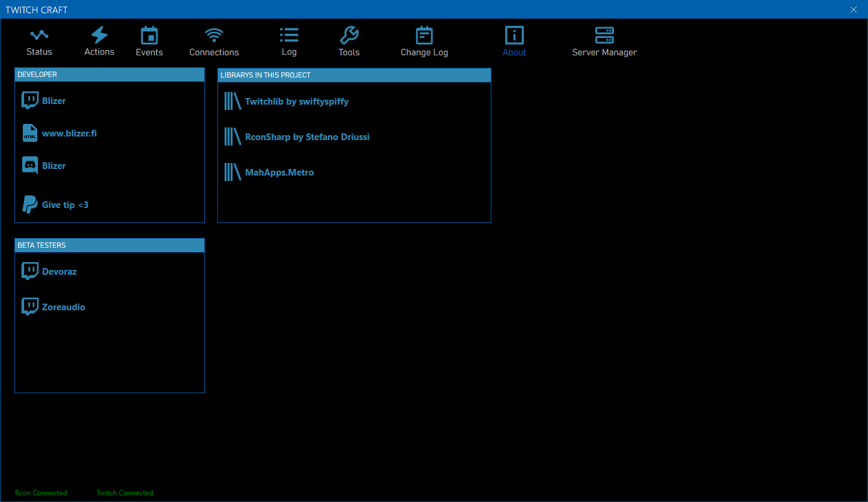Click the MahApps.Metro library link
The image size is (868, 502).
[x=279, y=173]
